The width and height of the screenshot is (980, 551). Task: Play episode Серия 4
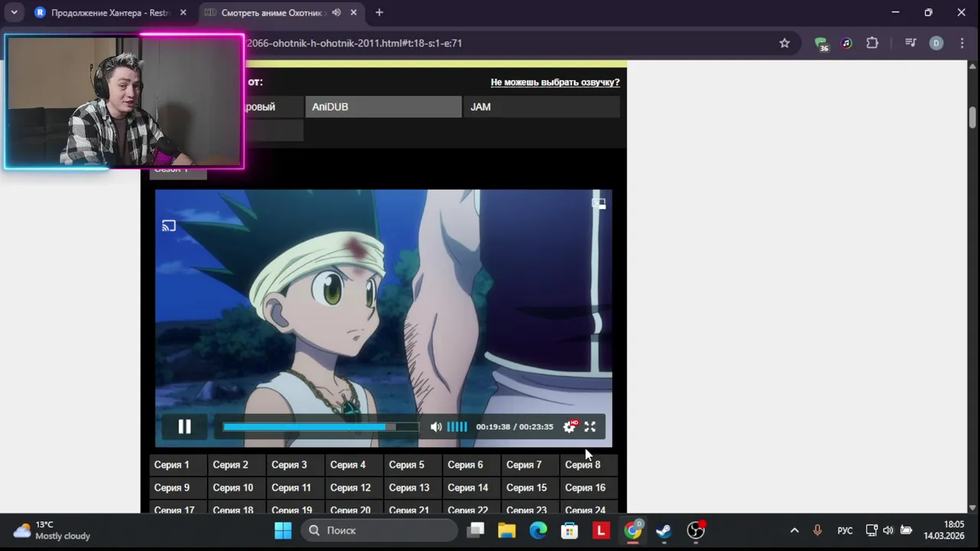[354, 465]
